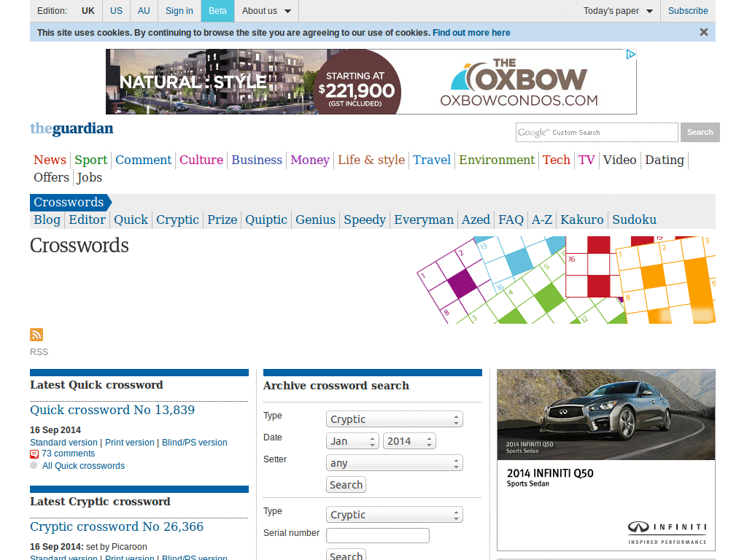Open the Today's paper dropdown

[618, 11]
